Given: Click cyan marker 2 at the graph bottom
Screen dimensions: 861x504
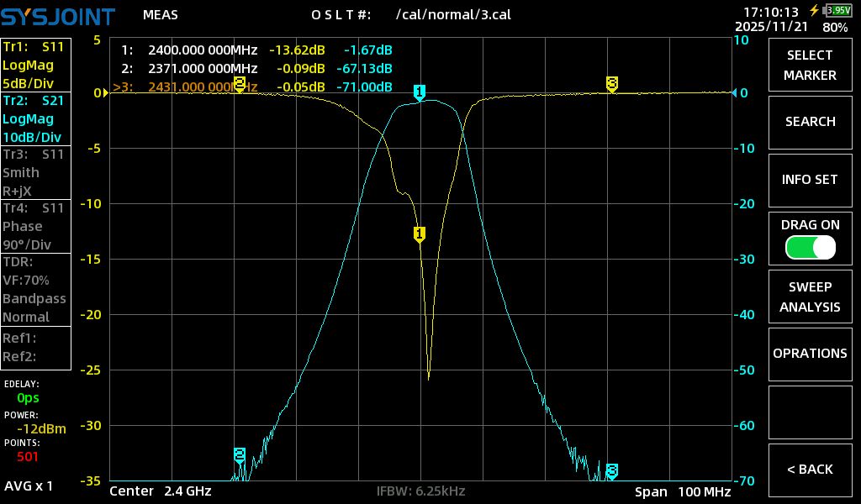Looking at the screenshot, I should tap(240, 455).
